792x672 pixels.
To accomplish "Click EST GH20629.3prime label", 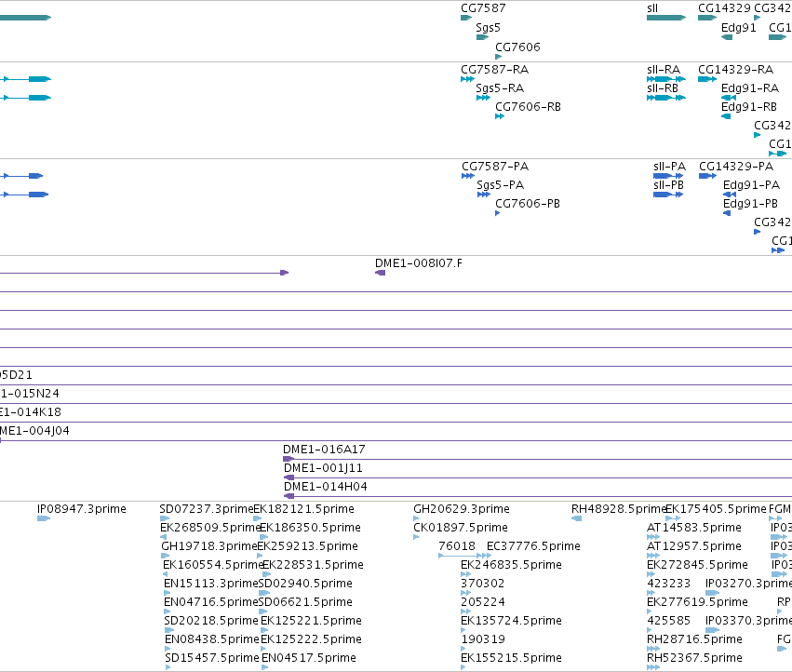I will [x=462, y=509].
